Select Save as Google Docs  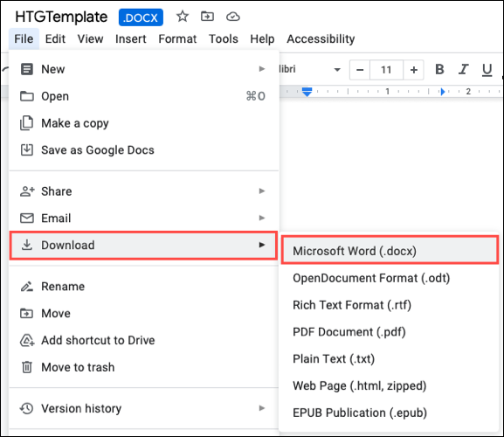click(x=143, y=149)
